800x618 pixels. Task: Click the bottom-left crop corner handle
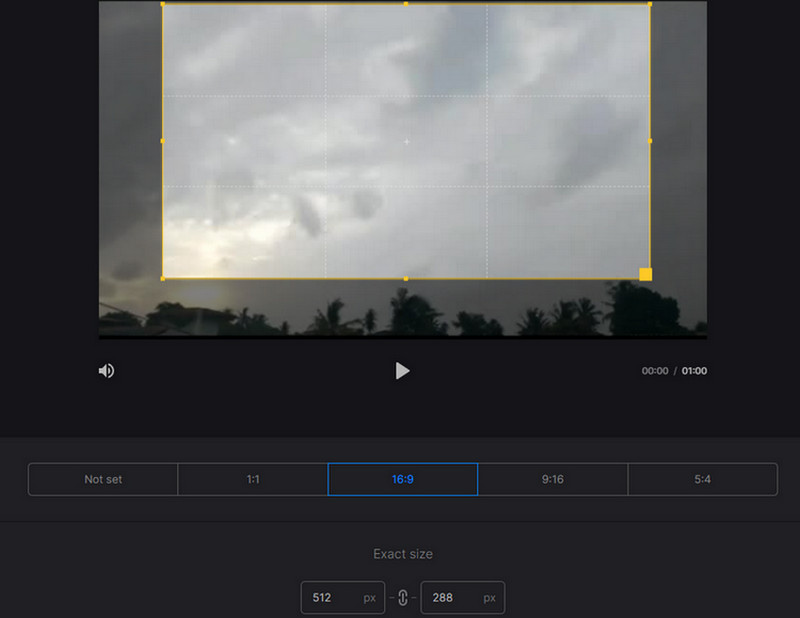[x=163, y=279]
